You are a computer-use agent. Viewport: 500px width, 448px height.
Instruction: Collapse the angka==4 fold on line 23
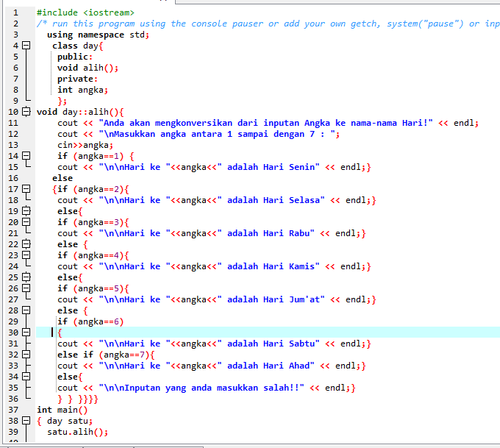click(26, 255)
